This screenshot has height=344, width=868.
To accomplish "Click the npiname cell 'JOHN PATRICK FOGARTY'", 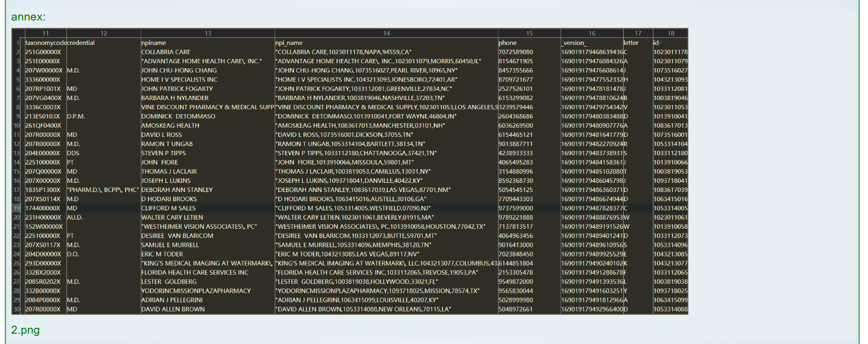I will click(x=208, y=89).
